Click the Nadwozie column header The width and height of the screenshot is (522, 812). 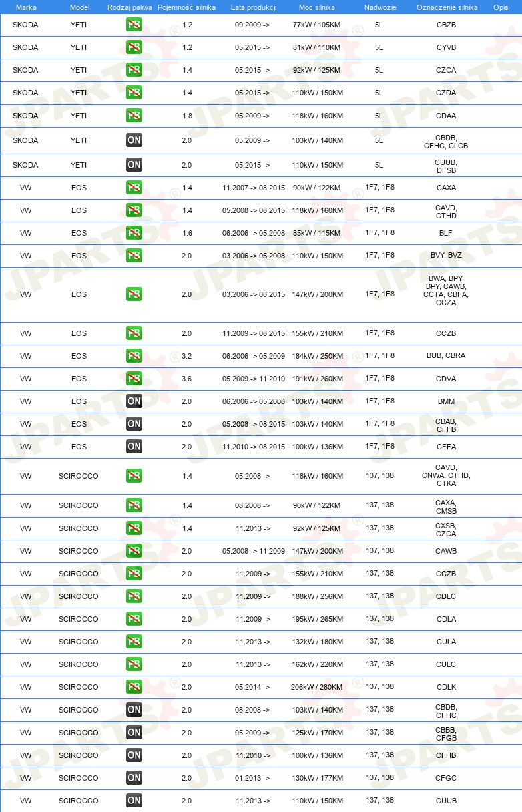coord(380,7)
